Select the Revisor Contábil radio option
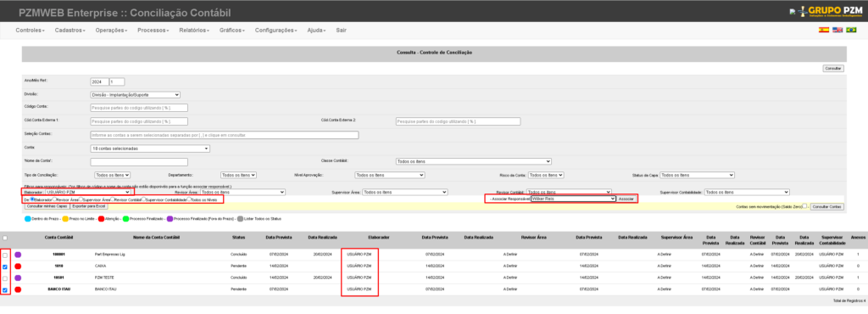The width and height of the screenshot is (868, 314). click(x=112, y=199)
